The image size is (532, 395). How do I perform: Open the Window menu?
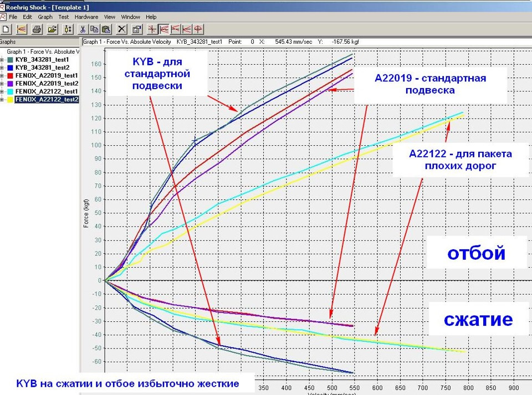click(x=131, y=17)
